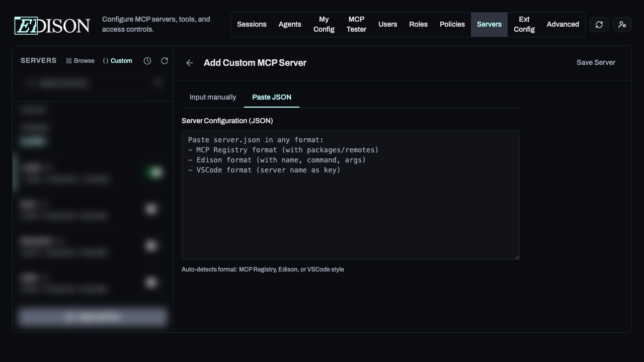Open the Ext Config page
This screenshot has height=362, width=644.
tap(524, 24)
